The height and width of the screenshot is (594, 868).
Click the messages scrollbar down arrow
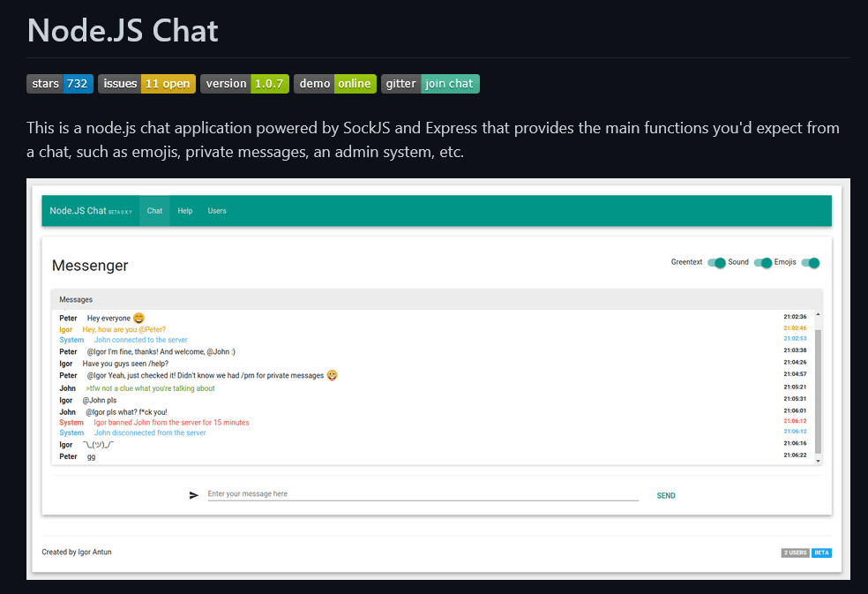click(x=818, y=460)
